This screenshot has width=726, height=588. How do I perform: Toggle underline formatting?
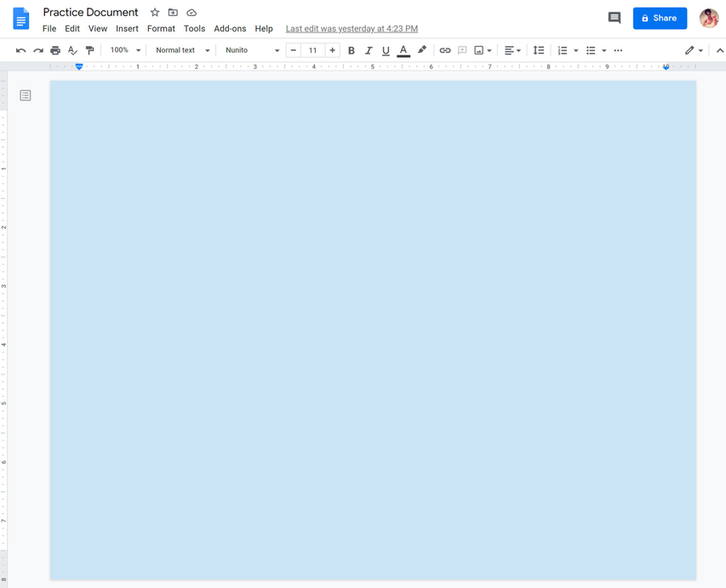pos(385,50)
